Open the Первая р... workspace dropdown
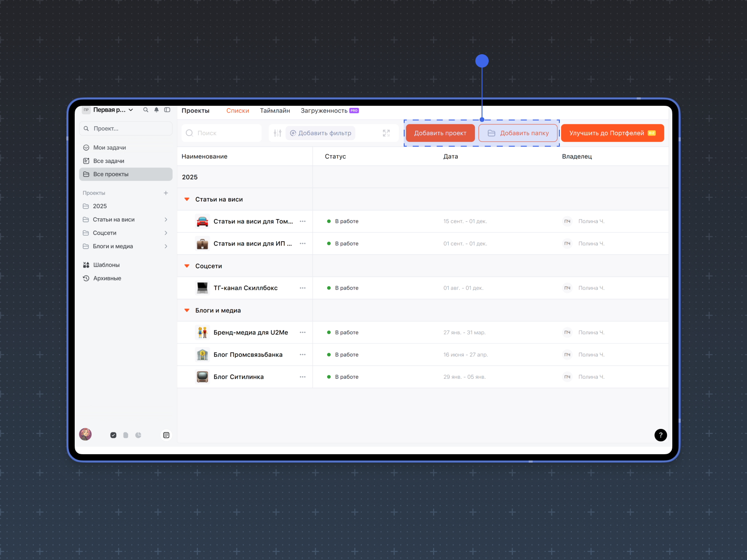The height and width of the screenshot is (560, 747). click(113, 110)
